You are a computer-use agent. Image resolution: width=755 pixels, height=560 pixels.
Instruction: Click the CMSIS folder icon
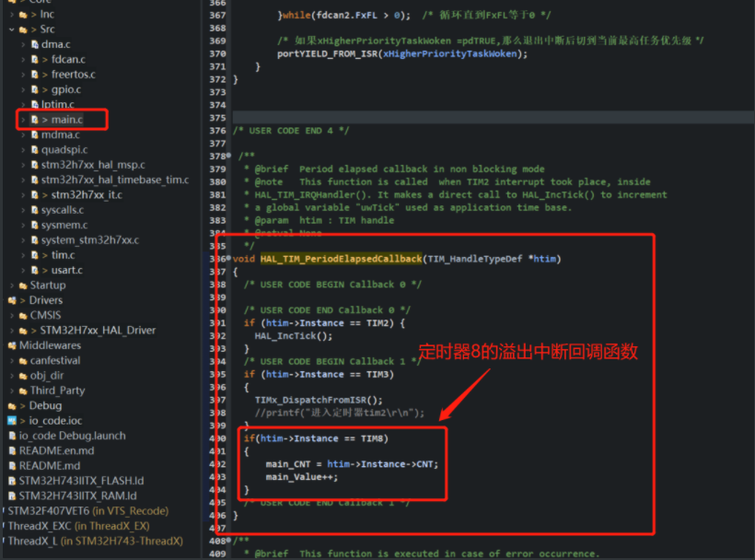click(x=23, y=315)
